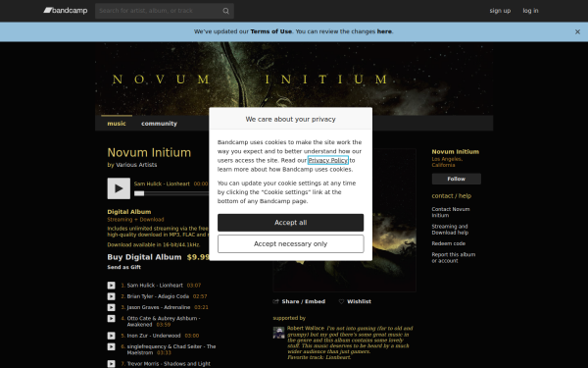
Task: Play track 2 Brian Tyler - Adagio Coda
Action: [112, 296]
